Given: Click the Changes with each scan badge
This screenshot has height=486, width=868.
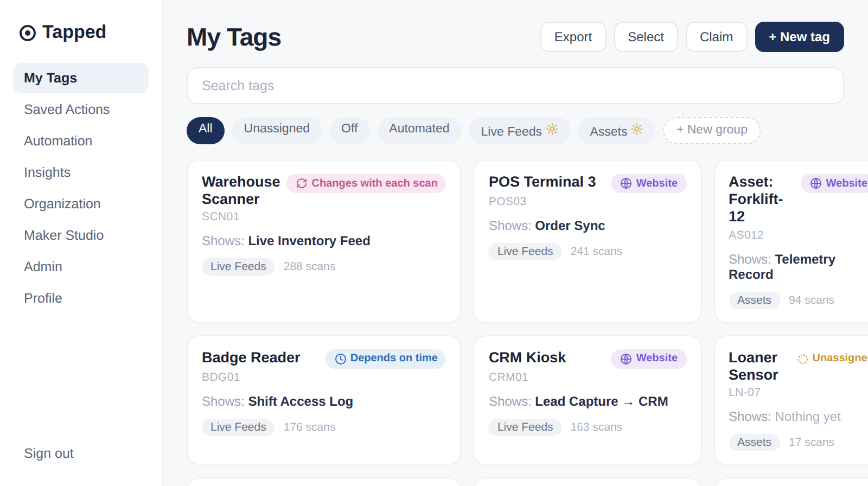Looking at the screenshot, I should 366,183.
